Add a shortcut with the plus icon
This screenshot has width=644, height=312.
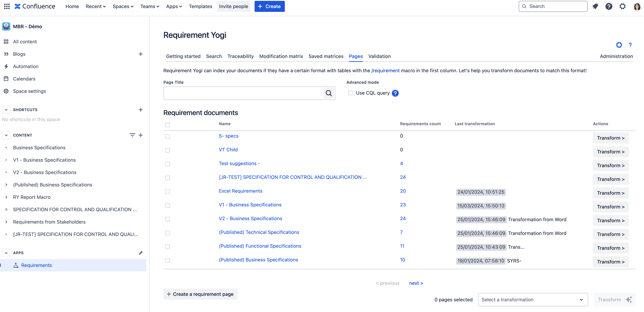click(x=141, y=110)
